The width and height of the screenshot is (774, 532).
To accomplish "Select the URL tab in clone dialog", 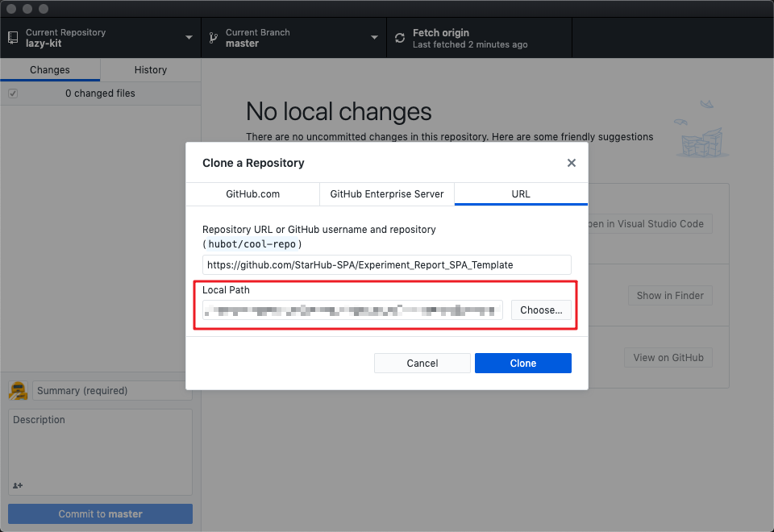I will tap(521, 194).
